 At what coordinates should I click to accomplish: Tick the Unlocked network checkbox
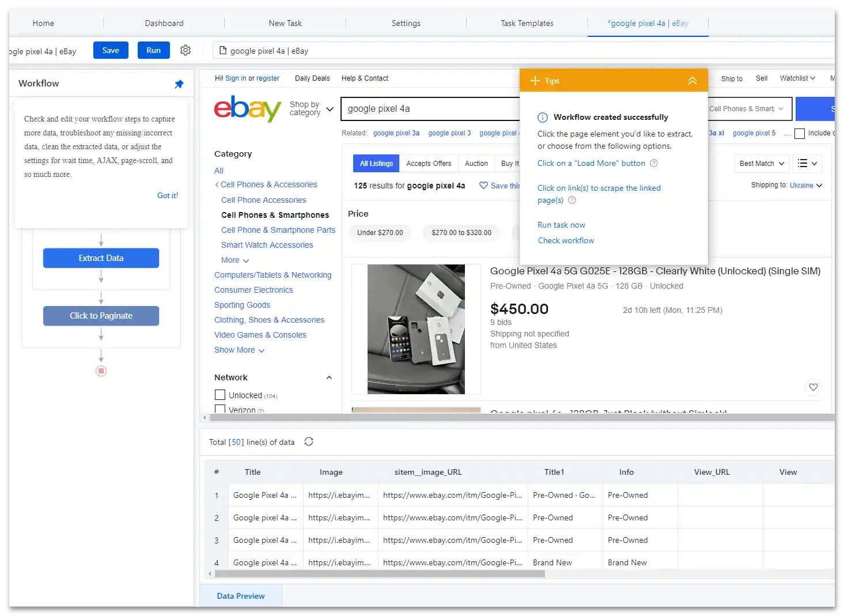pyautogui.click(x=220, y=395)
